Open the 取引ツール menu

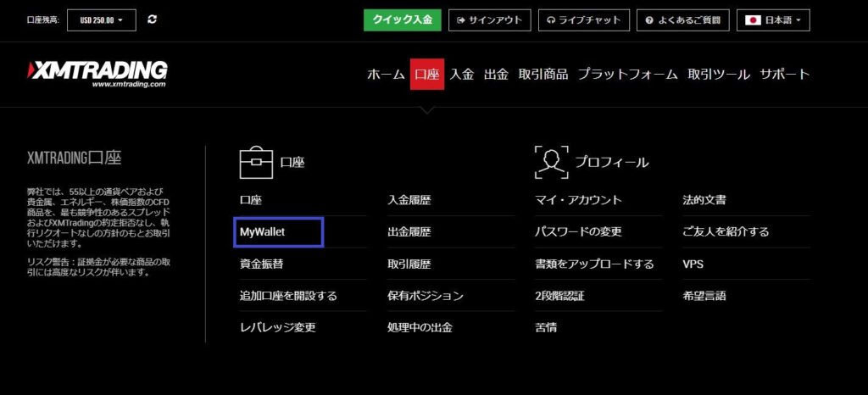tap(719, 74)
